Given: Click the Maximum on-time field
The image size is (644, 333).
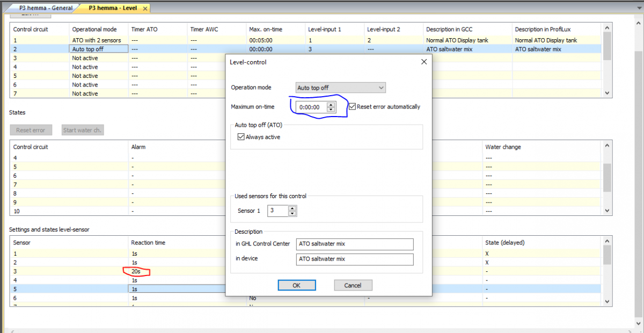Looking at the screenshot, I should coord(312,107).
